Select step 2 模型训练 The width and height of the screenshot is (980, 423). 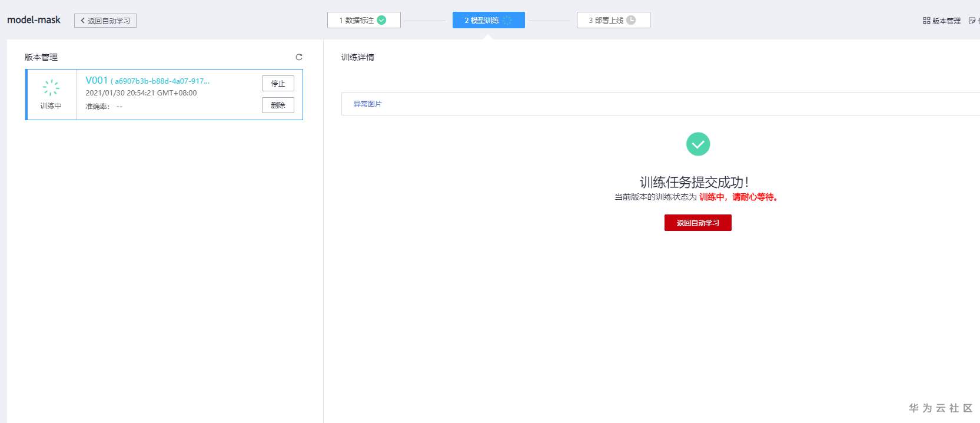(489, 20)
